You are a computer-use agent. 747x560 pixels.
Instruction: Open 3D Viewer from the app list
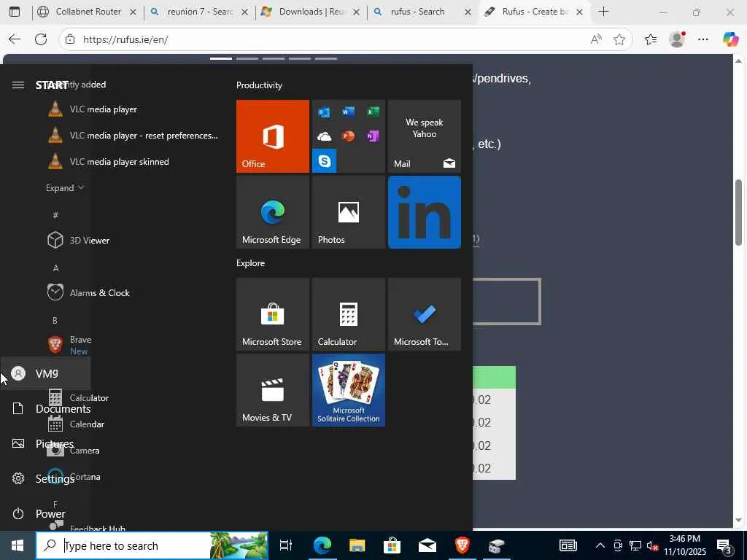point(133,240)
